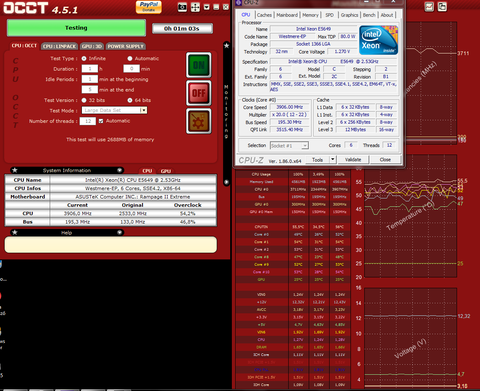Viewport: 480px width, 391px height.
Task: Take a screenshot with the camera icon
Action: tap(182, 7)
